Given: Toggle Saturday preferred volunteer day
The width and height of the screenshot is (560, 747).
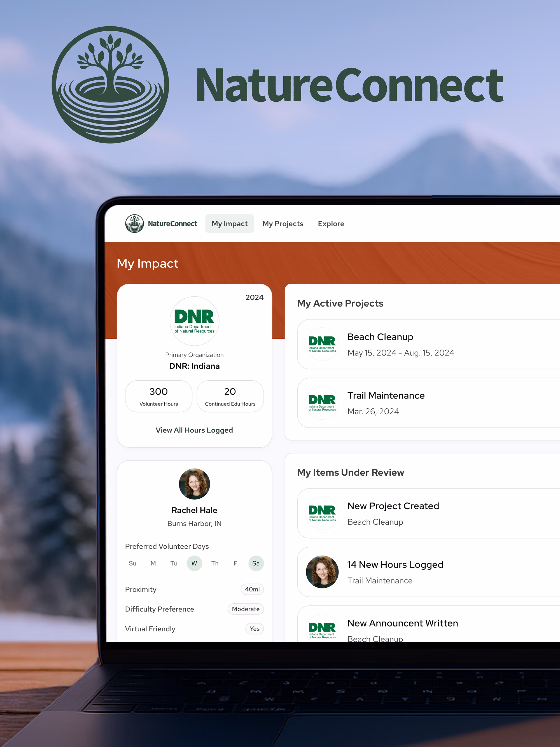Looking at the screenshot, I should [256, 563].
